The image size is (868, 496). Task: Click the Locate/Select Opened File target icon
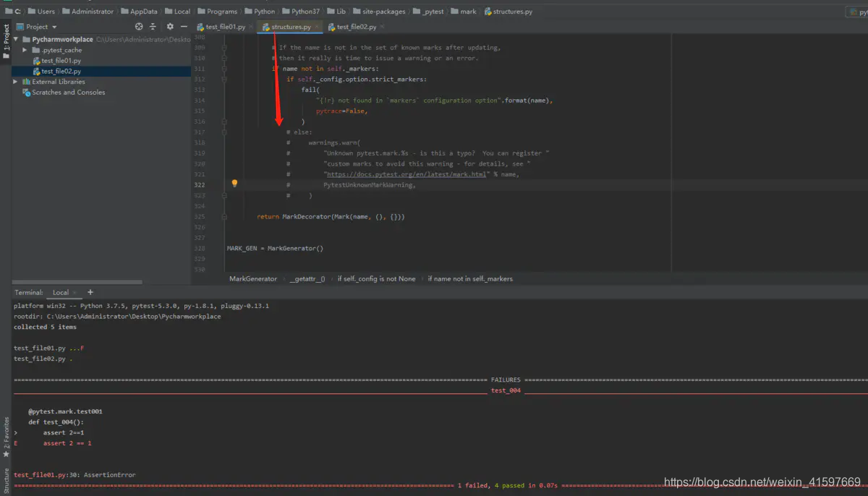pos(139,27)
